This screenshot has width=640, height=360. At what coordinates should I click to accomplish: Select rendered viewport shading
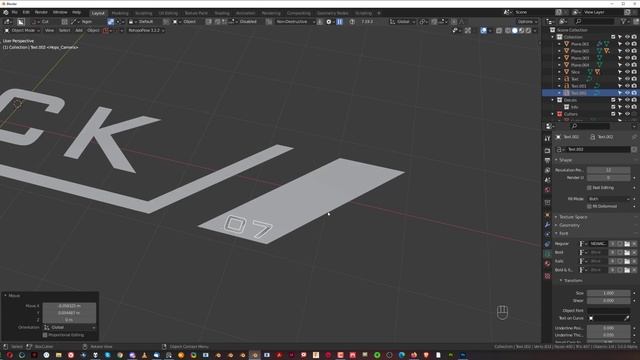[529, 31]
